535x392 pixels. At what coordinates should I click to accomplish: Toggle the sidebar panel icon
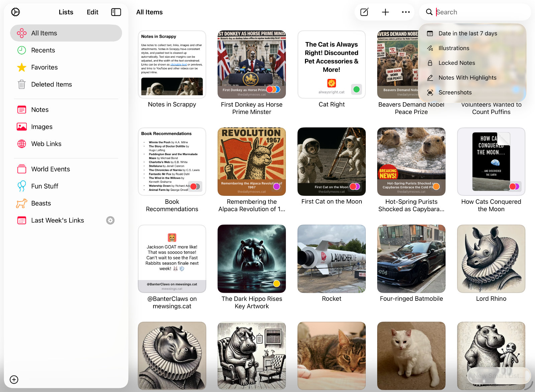point(116,12)
